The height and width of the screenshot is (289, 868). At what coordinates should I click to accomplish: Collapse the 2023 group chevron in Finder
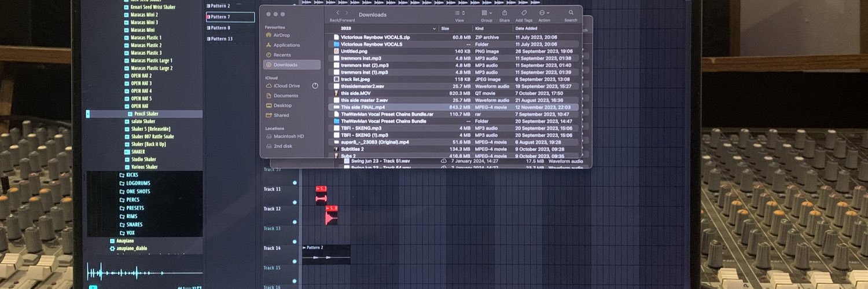click(434, 28)
